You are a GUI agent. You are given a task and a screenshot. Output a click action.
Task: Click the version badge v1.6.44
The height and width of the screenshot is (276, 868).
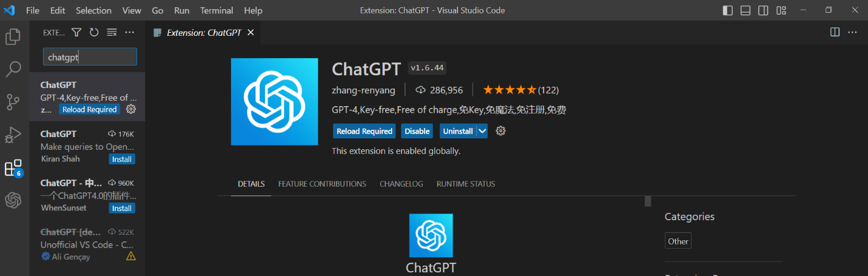(x=427, y=68)
